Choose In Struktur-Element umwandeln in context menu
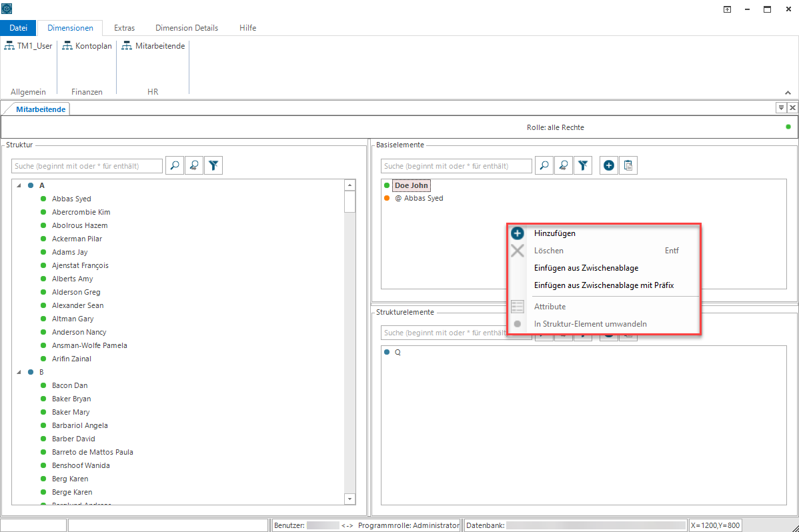The width and height of the screenshot is (799, 532). [x=604, y=324]
